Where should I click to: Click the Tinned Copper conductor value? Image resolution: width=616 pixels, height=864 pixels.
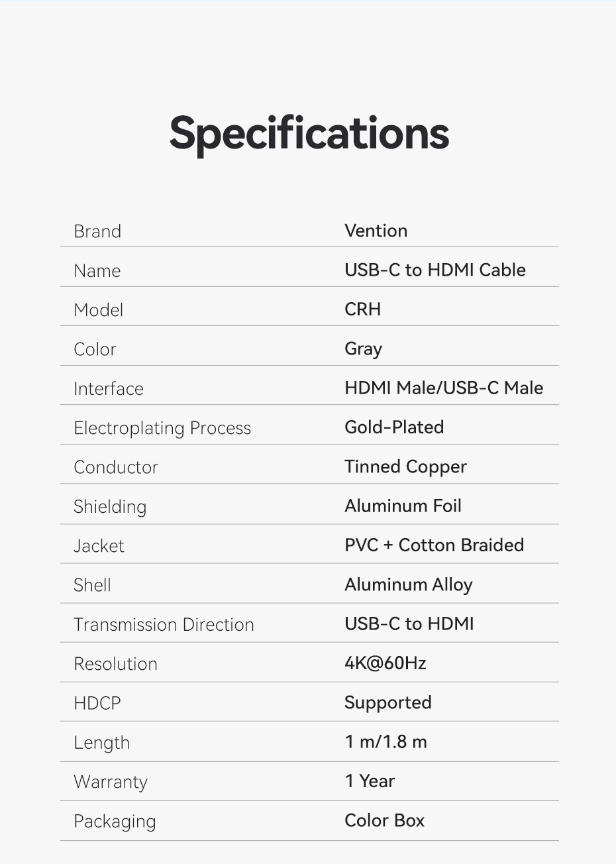405,467
